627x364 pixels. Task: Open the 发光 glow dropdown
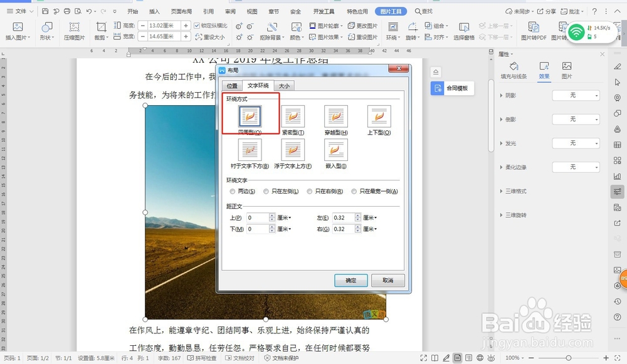tap(576, 143)
